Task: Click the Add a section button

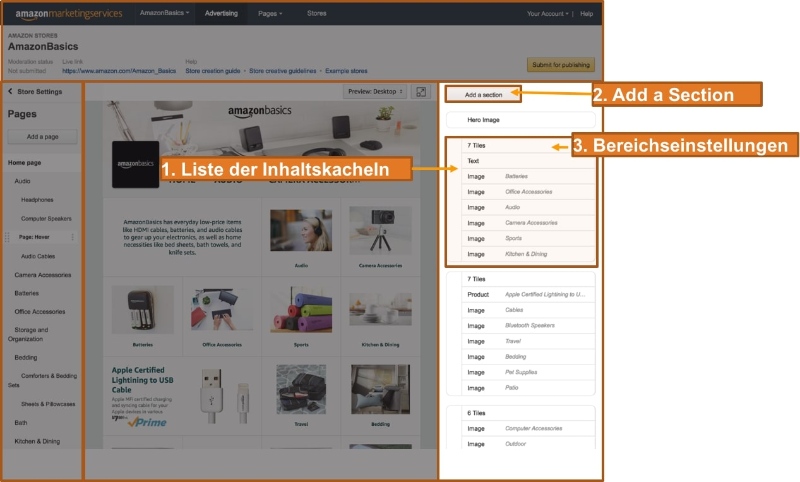Action: point(483,95)
